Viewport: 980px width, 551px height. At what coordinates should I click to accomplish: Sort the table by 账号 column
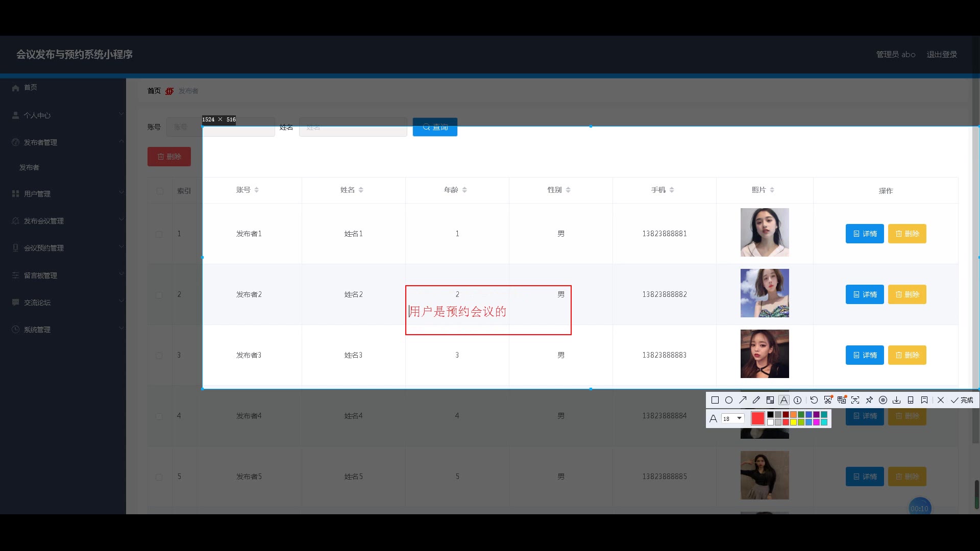tap(257, 190)
